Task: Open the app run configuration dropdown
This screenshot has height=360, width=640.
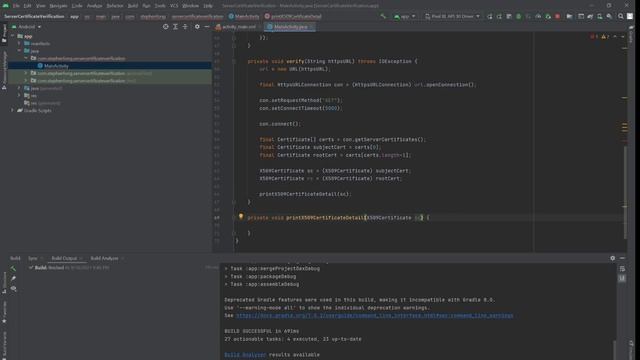Action: click(404, 16)
